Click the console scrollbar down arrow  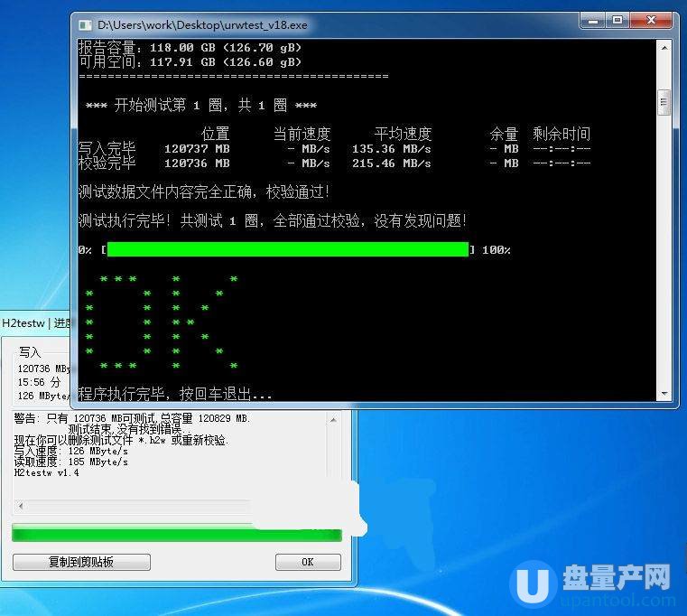point(664,394)
